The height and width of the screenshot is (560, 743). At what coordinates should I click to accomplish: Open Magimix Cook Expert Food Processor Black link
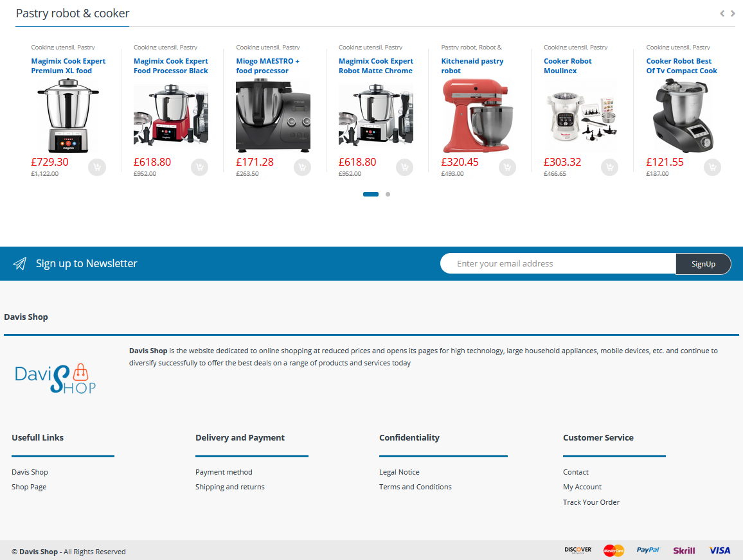pyautogui.click(x=170, y=66)
